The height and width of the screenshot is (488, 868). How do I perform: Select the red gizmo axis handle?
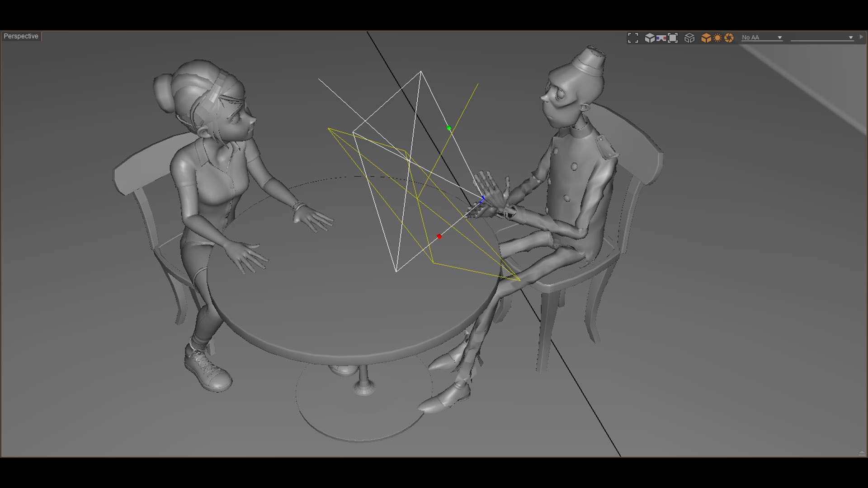click(439, 237)
